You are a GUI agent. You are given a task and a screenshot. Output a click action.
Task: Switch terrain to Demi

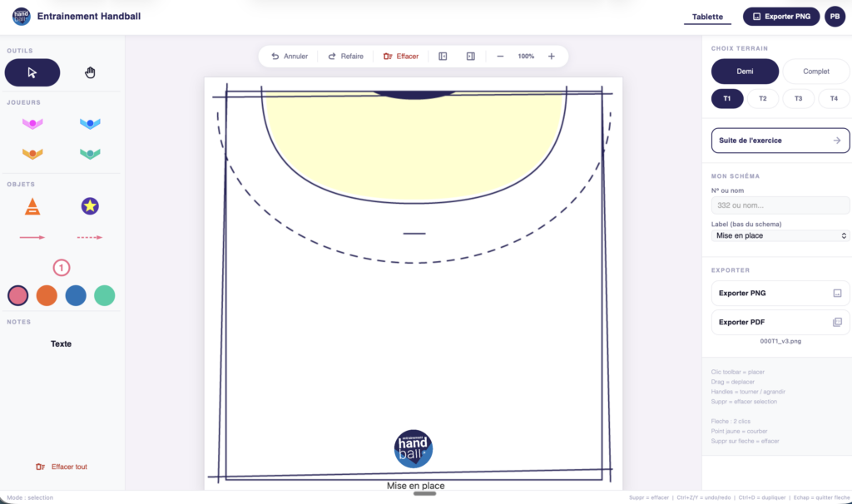(x=745, y=72)
